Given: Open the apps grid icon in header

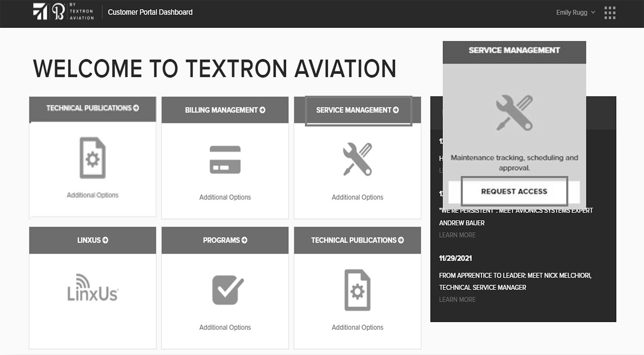Looking at the screenshot, I should click(x=610, y=12).
